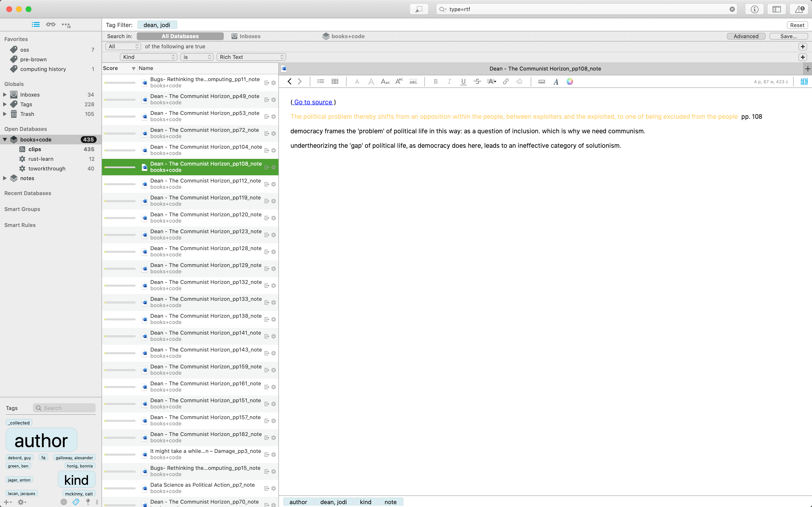812x507 pixels.
Task: Go back with the left chevron
Action: (x=290, y=82)
